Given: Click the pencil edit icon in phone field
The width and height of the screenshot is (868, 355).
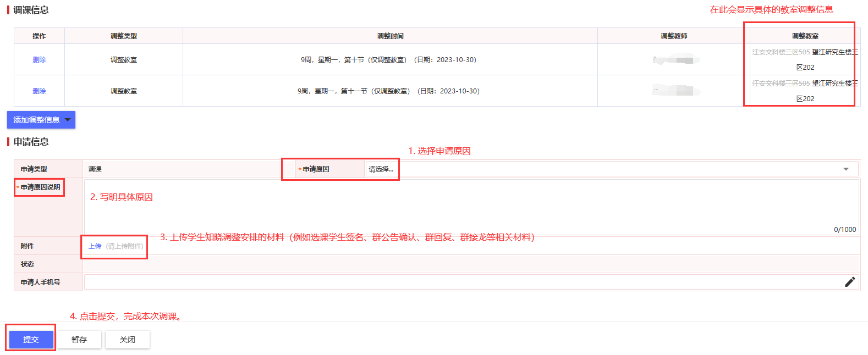Looking at the screenshot, I should click(849, 282).
